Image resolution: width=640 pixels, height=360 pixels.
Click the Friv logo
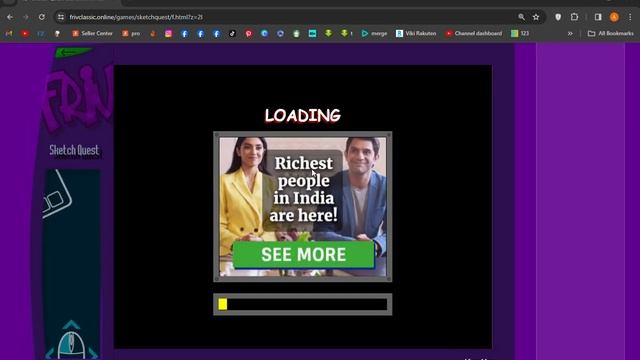point(79,98)
